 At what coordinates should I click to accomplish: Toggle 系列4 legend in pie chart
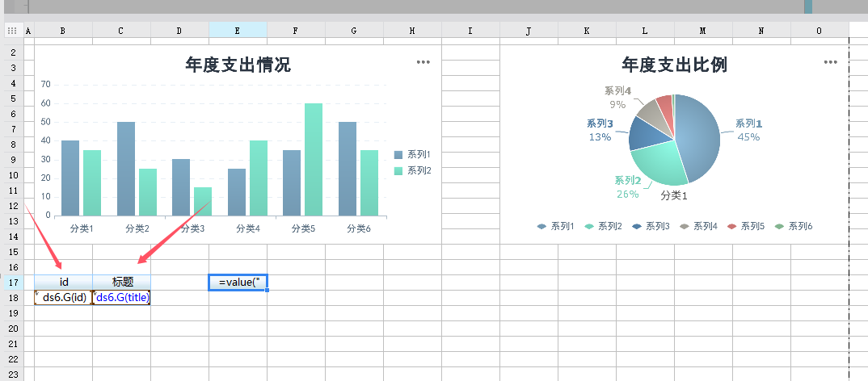[x=698, y=226]
